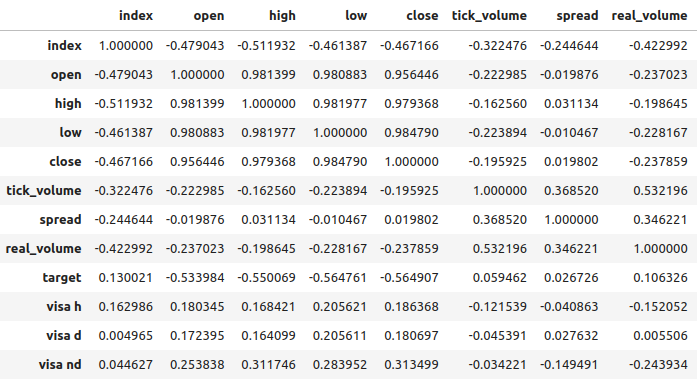Click visa d spread value 0.027632
The width and height of the screenshot is (697, 389).
(571, 335)
